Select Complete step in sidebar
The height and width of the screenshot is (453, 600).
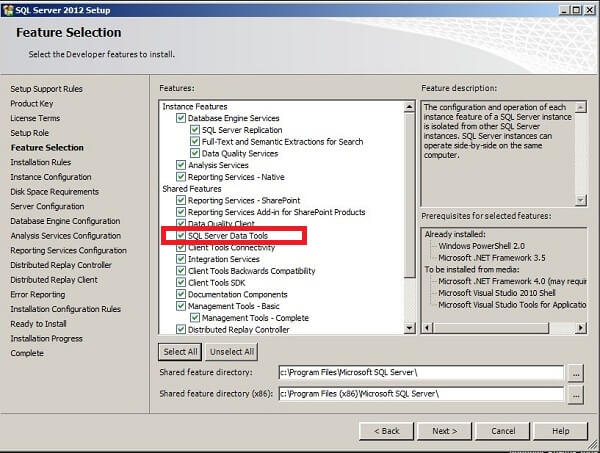(27, 353)
